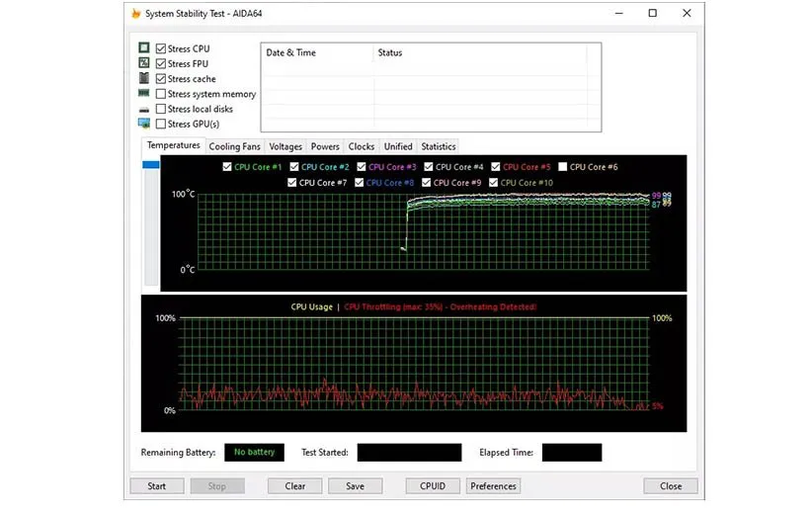812x516 pixels.
Task: Switch to the Cooling Fans tab
Action: [234, 146]
